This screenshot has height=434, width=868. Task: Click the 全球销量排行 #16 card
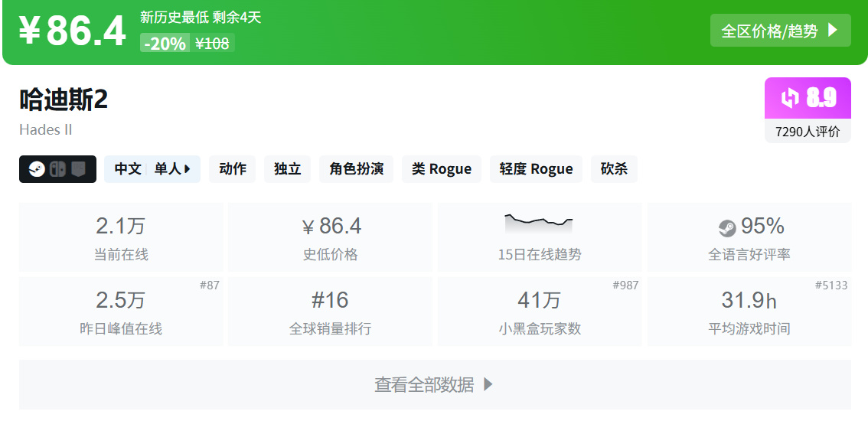(x=331, y=312)
